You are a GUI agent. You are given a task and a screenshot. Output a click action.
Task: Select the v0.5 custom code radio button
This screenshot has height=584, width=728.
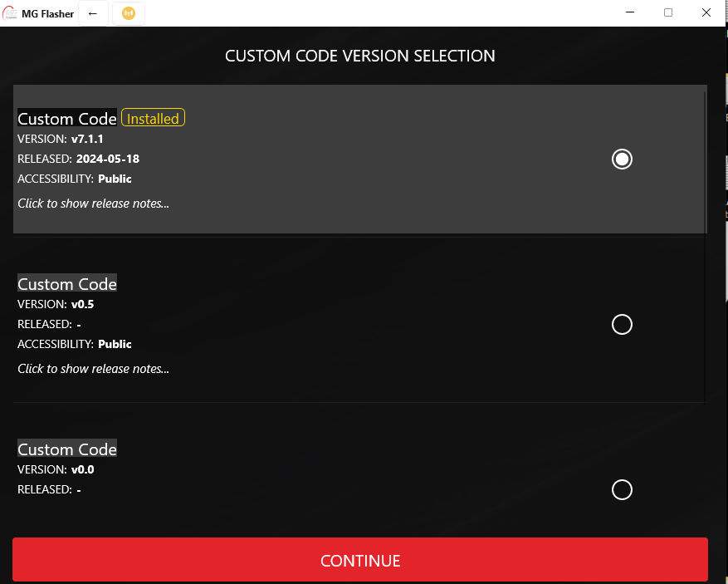tap(622, 324)
